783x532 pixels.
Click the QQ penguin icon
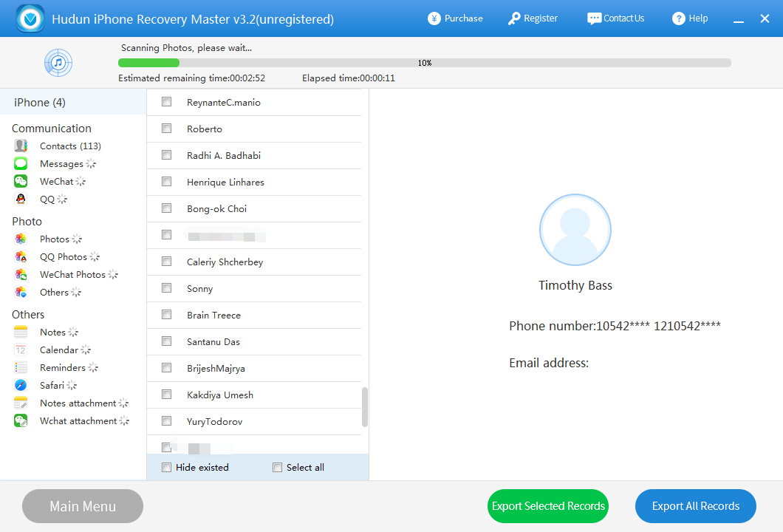(x=21, y=199)
